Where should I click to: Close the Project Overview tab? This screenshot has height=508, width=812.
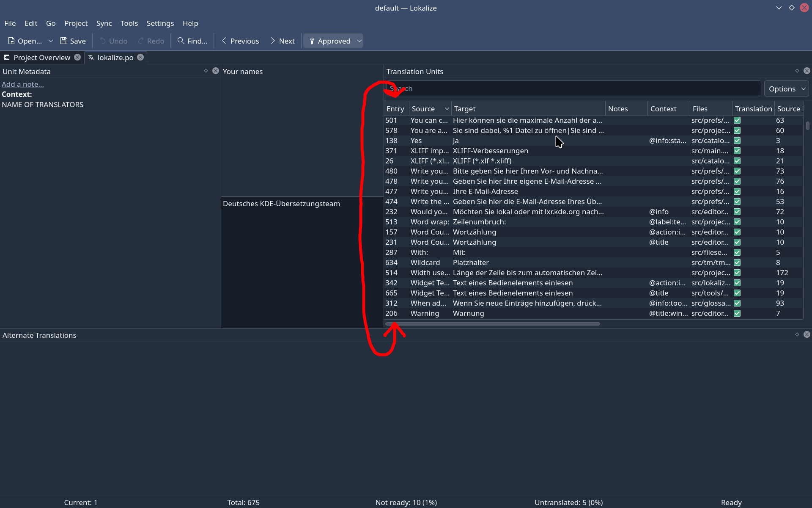77,57
